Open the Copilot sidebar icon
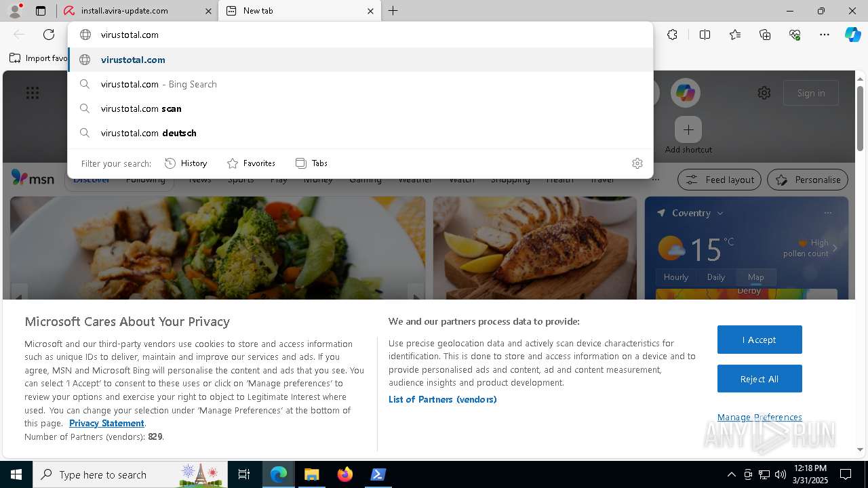The height and width of the screenshot is (488, 868). [852, 35]
